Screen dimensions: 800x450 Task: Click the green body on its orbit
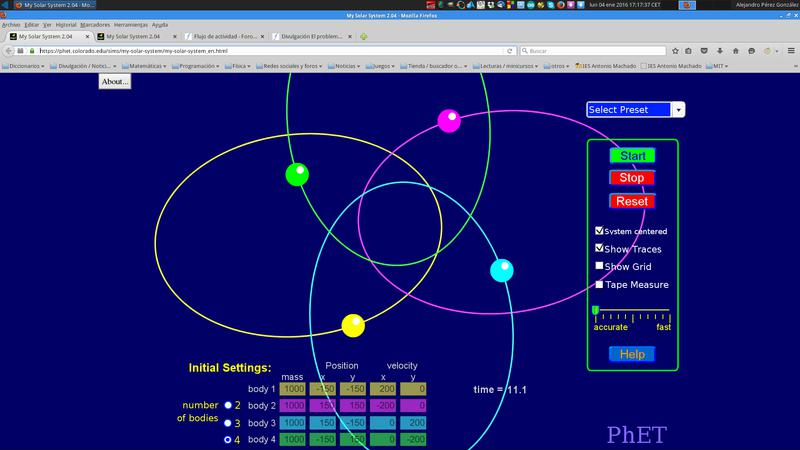coord(297,174)
